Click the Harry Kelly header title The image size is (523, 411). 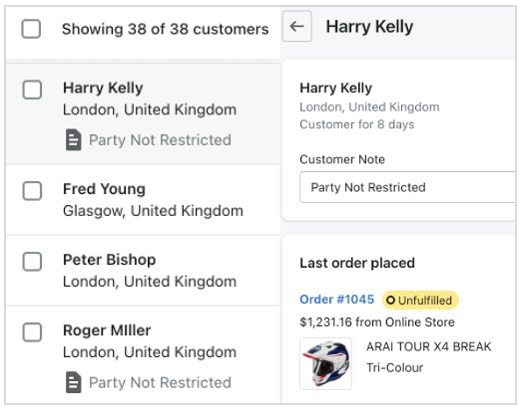pyautogui.click(x=370, y=27)
